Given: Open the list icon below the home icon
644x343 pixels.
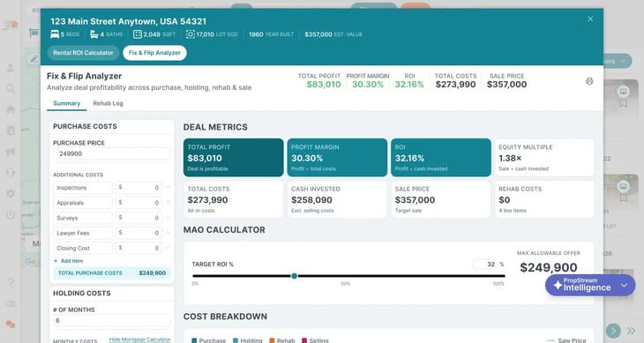Looking at the screenshot, I should pos(11,130).
